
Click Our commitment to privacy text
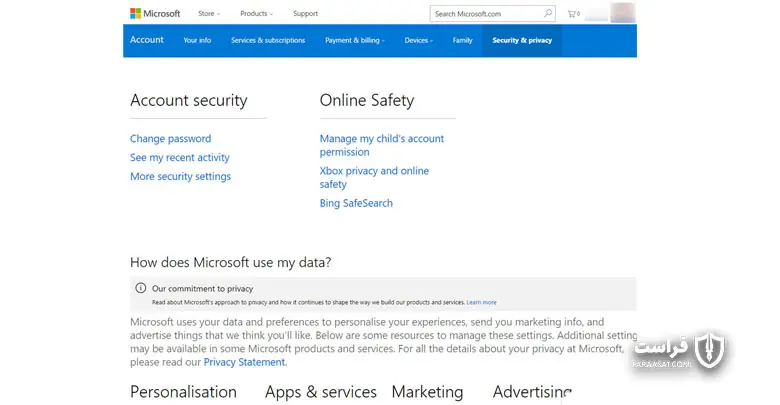tap(202, 289)
